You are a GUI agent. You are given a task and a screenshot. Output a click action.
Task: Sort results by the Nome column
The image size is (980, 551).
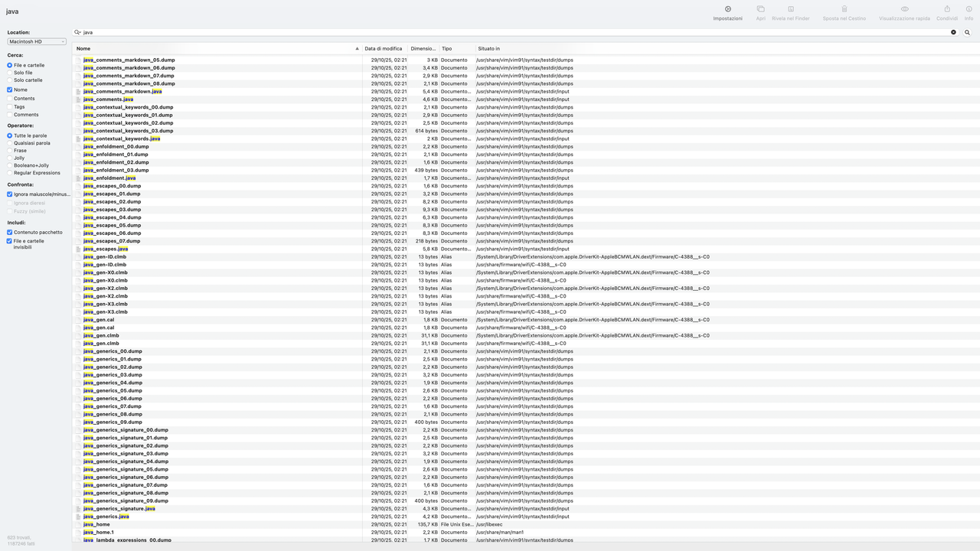[83, 48]
